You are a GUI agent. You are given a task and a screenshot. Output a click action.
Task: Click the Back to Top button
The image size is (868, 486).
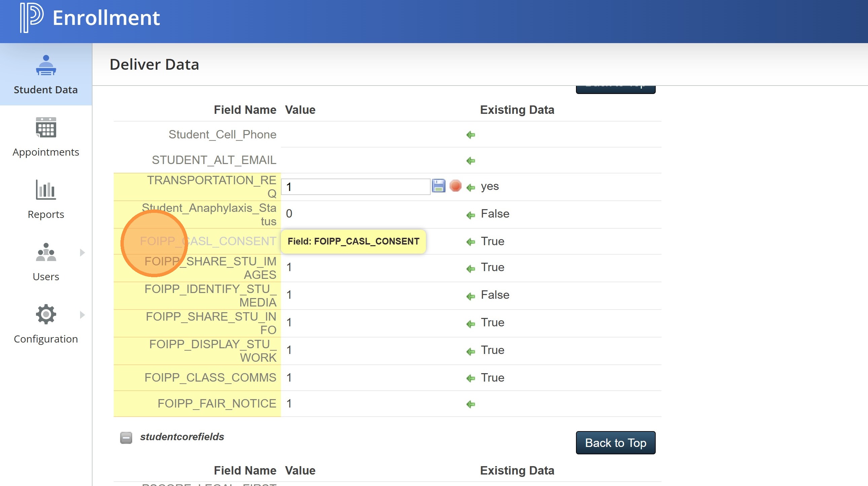coord(615,443)
